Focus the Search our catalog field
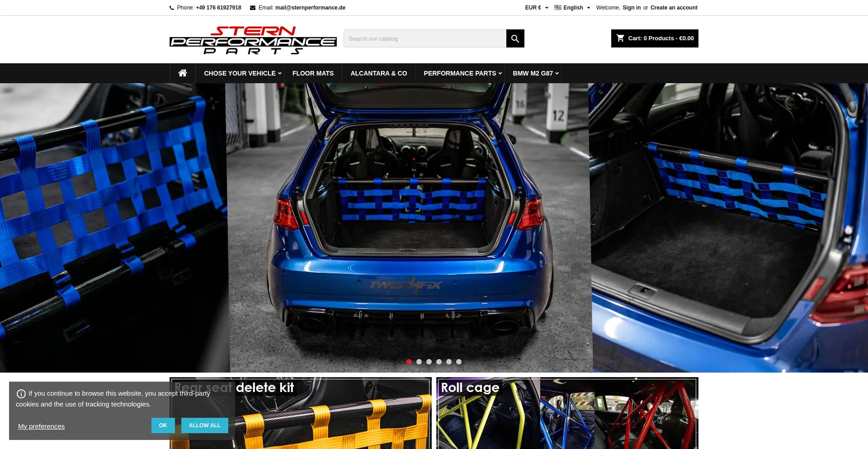Screen dimensions: 868x449 pyautogui.click(x=425, y=39)
